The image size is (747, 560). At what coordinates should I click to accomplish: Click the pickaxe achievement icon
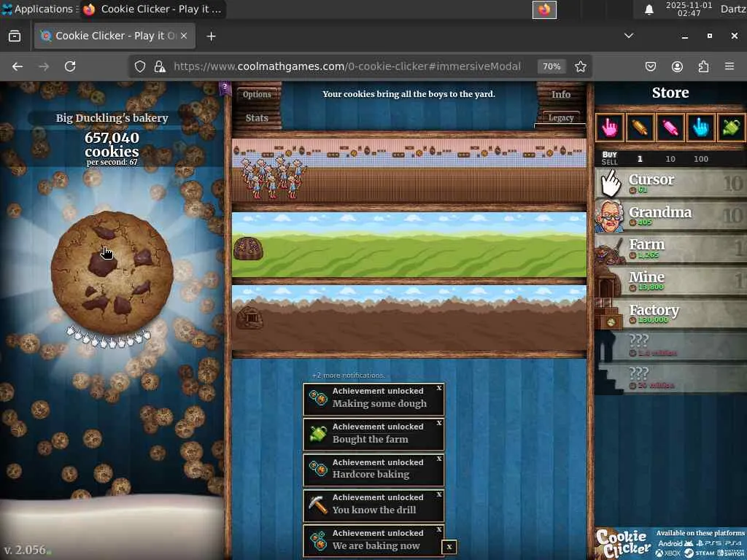[x=318, y=505]
